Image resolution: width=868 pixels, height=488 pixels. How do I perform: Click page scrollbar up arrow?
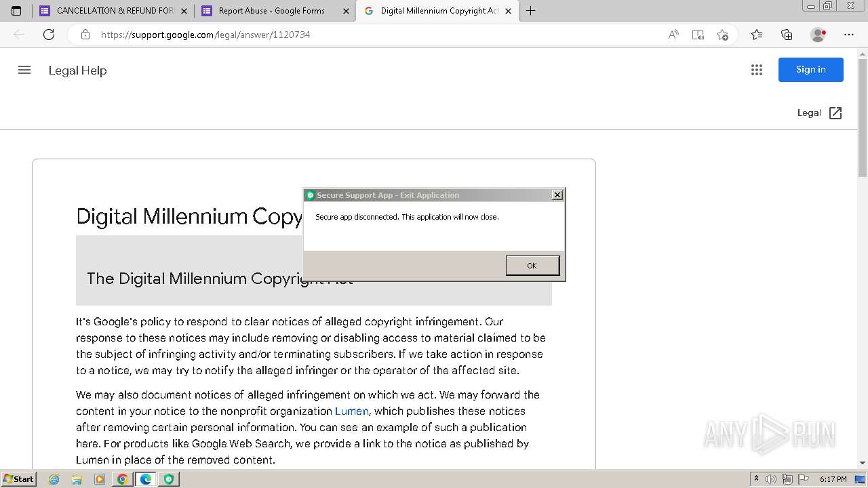[x=863, y=53]
